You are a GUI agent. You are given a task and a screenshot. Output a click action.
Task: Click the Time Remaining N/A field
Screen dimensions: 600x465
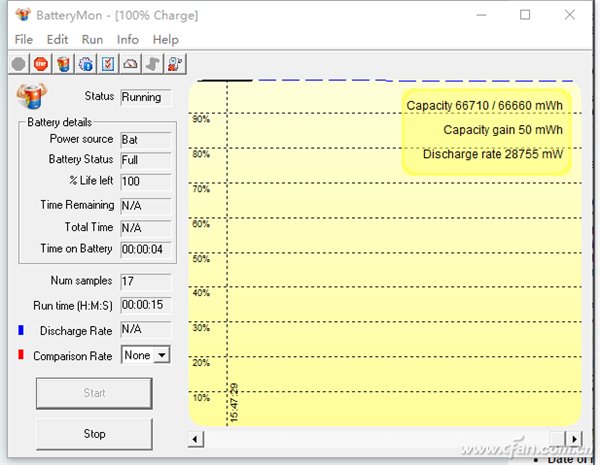(x=145, y=206)
